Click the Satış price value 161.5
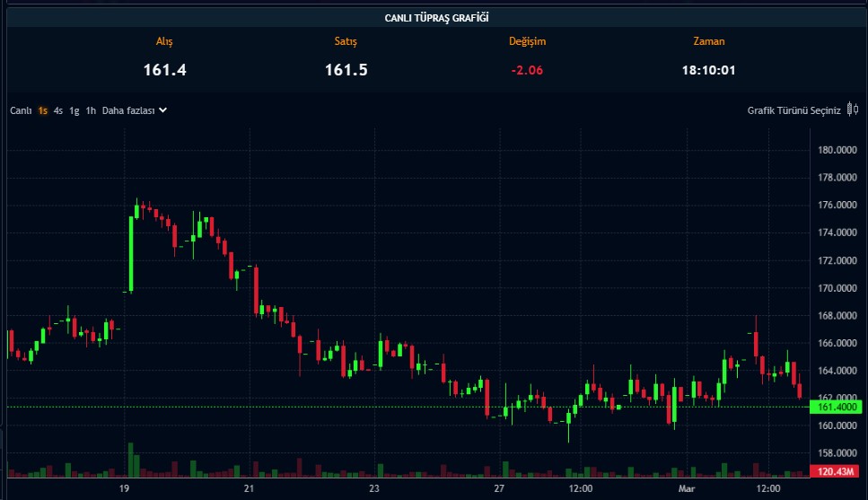The image size is (868, 500). pyautogui.click(x=346, y=70)
